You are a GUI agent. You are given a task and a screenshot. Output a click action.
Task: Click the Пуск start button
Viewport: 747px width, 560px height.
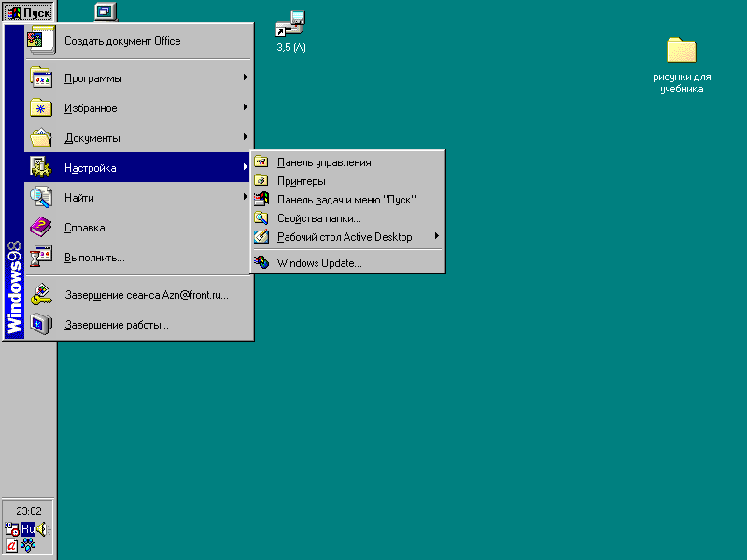tap(28, 12)
